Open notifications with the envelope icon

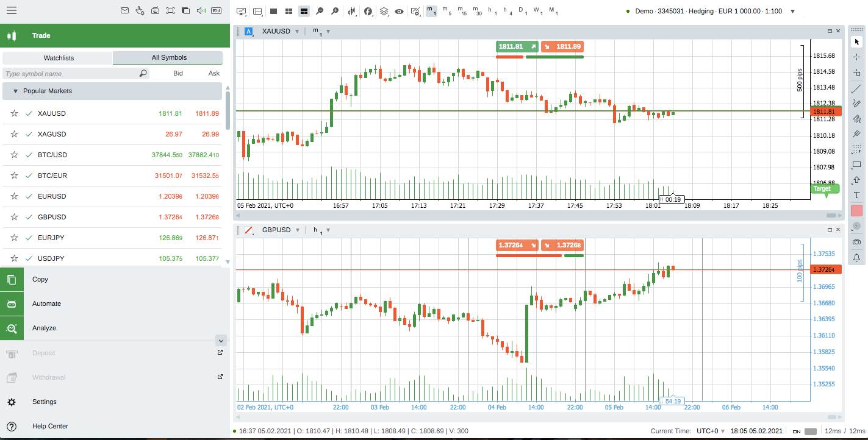(x=124, y=10)
